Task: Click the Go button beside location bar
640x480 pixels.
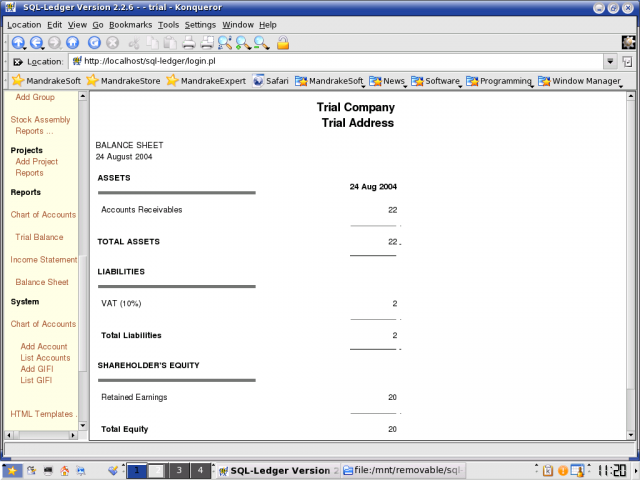Action: pos(627,62)
